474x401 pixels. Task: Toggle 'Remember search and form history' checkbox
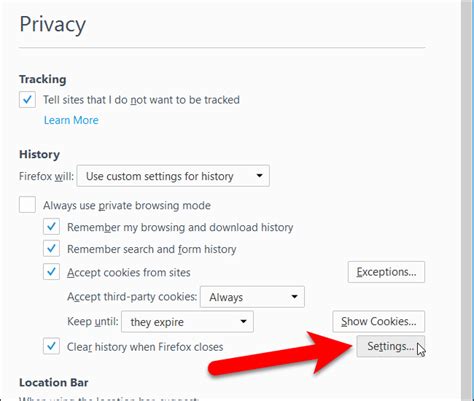[x=51, y=249]
